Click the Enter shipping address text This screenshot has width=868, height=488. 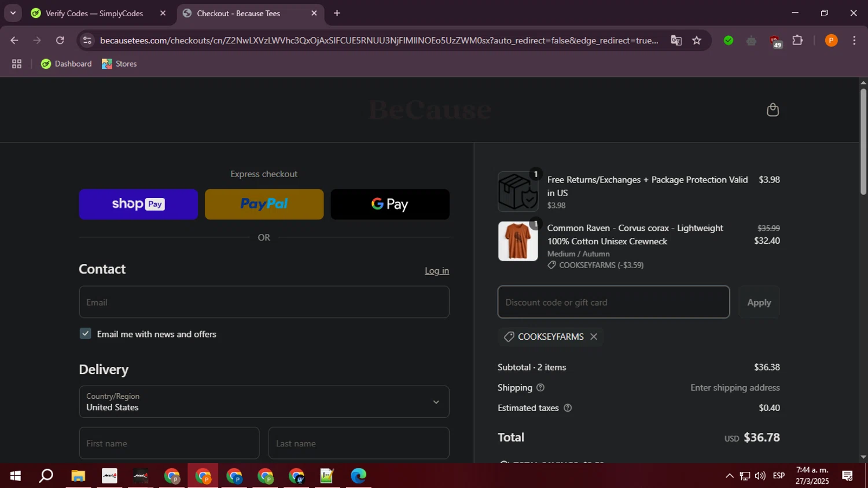tap(735, 388)
